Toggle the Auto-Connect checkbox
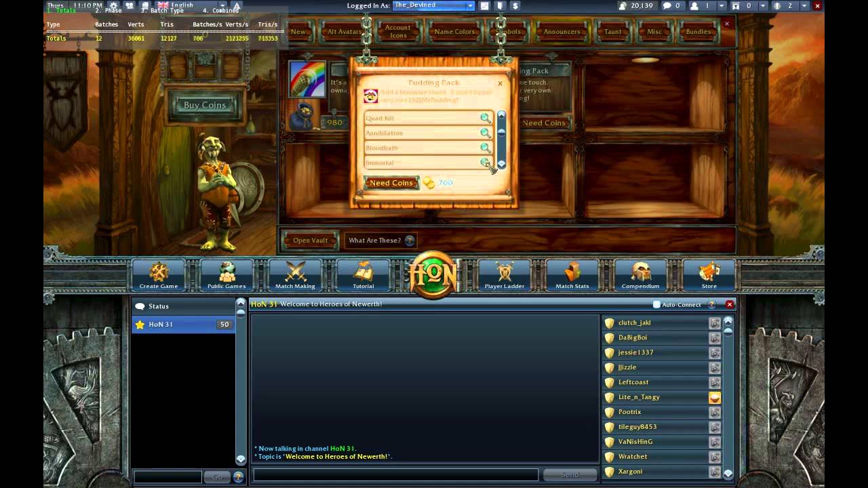This screenshot has height=488, width=868. tap(656, 305)
